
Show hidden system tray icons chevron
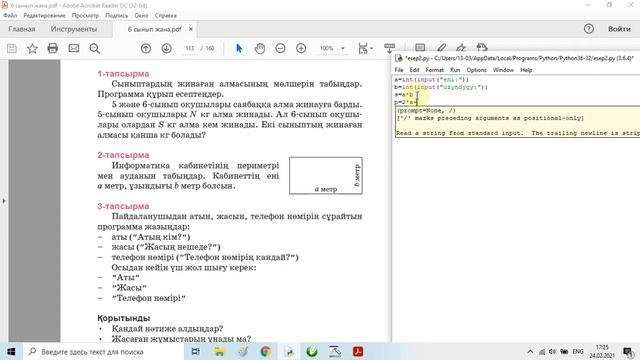coord(530,351)
